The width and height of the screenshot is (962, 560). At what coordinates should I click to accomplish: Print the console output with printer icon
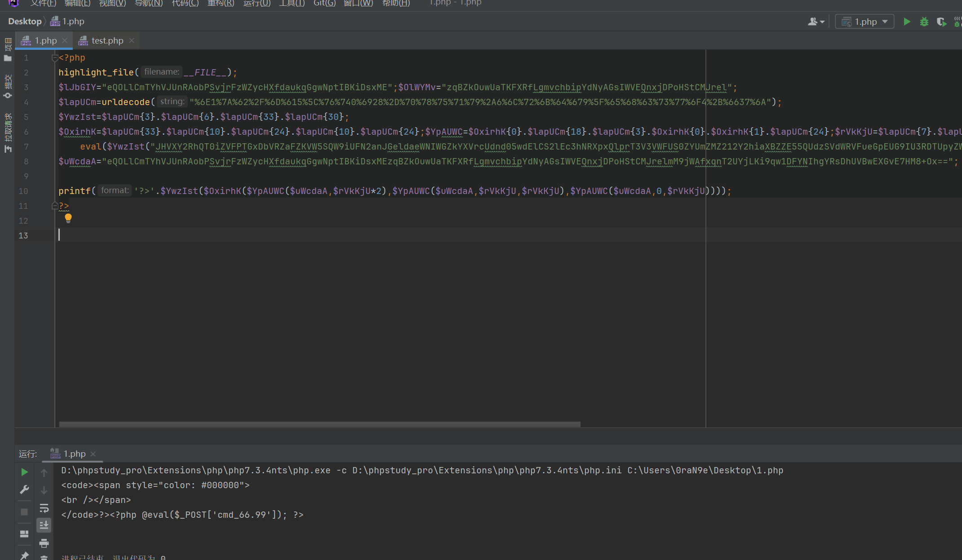click(44, 543)
